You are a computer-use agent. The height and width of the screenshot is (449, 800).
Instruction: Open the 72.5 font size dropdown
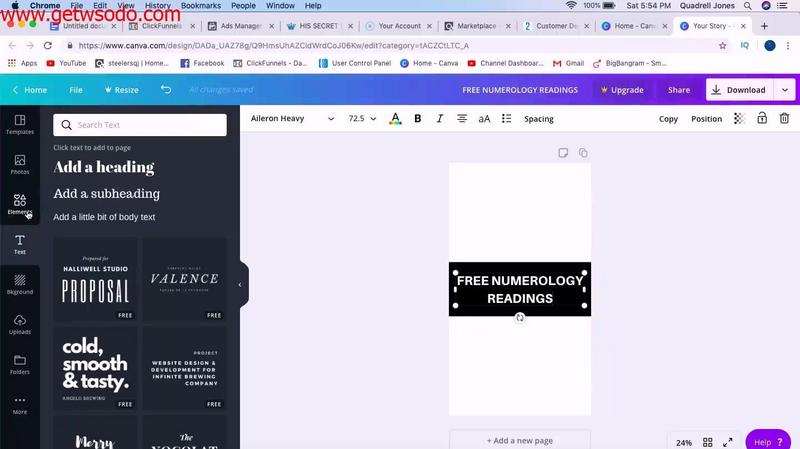click(362, 118)
